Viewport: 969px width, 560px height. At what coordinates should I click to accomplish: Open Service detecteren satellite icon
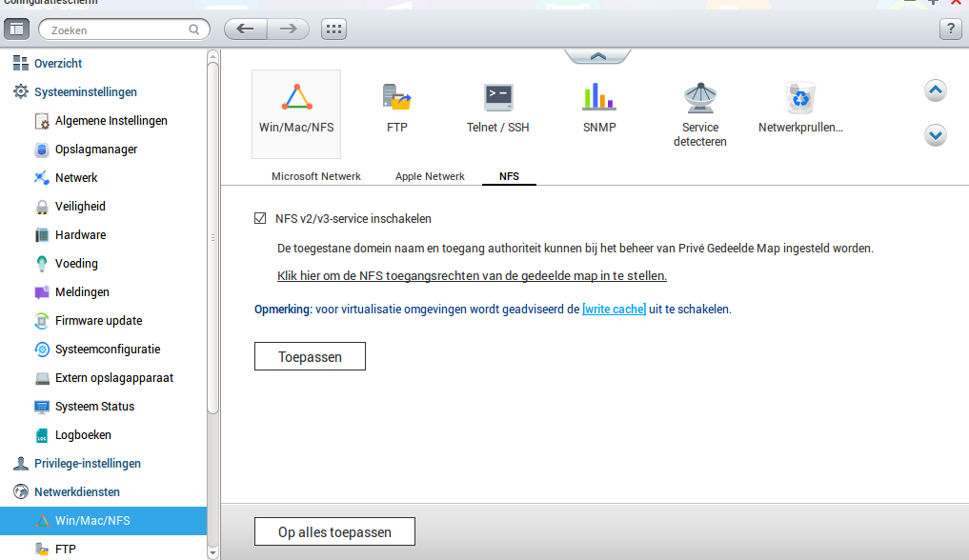click(x=700, y=98)
